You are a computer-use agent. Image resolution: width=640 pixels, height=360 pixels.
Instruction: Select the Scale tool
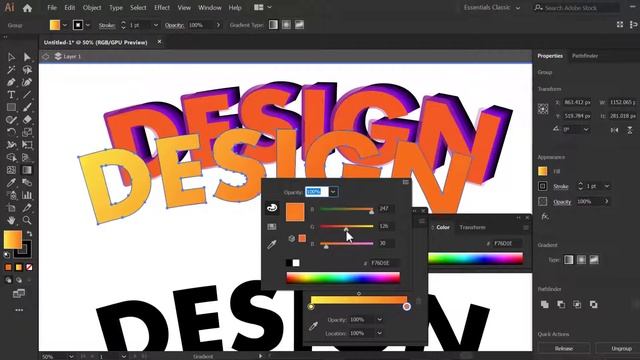[27, 132]
